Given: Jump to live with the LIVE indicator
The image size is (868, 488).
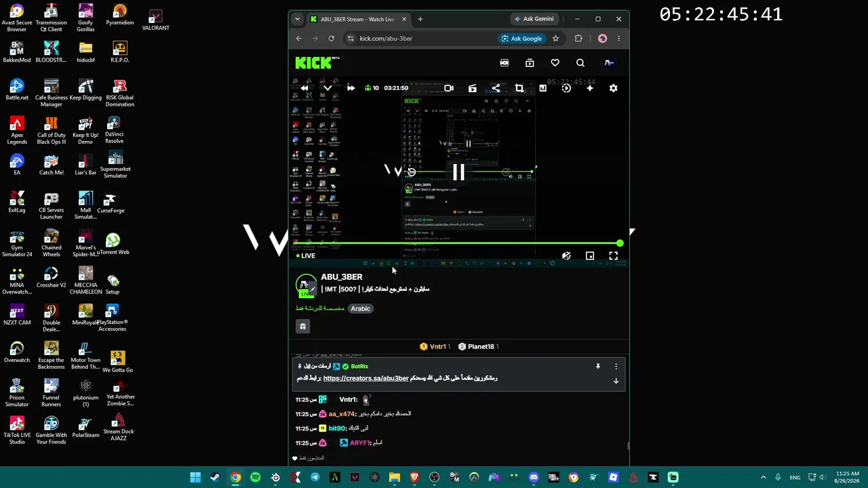Looking at the screenshot, I should coord(306,256).
